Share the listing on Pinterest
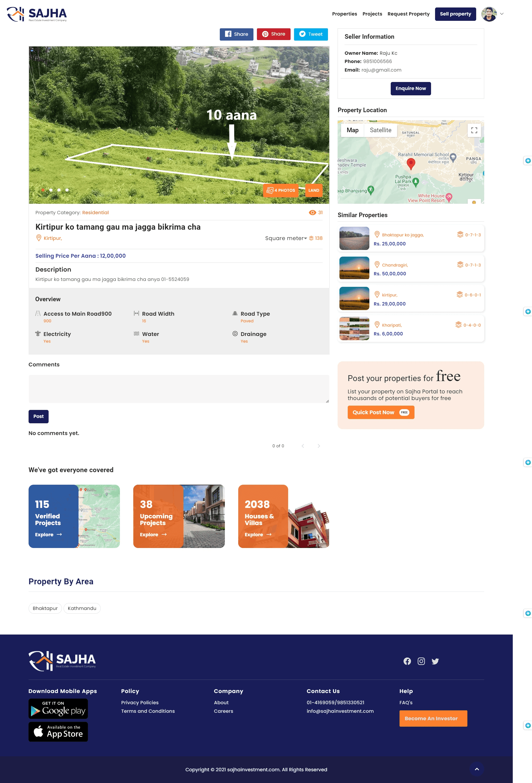This screenshot has height=783, width=532. tap(273, 34)
